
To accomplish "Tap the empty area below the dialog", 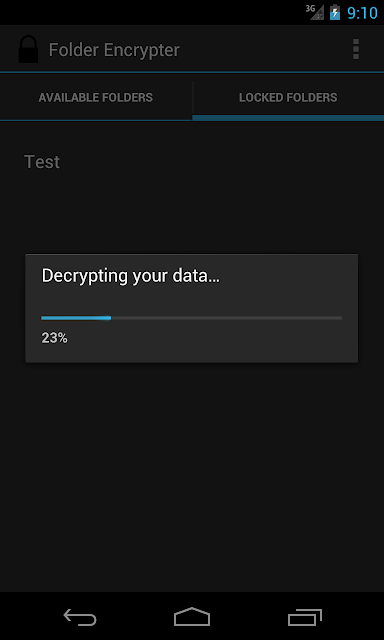I will (192, 478).
